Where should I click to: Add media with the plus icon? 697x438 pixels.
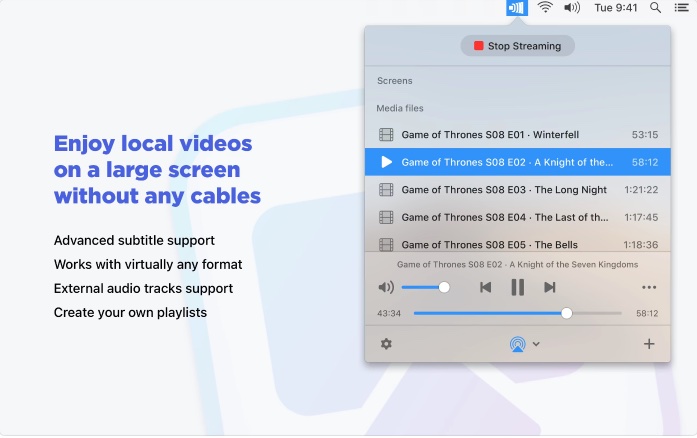(x=649, y=344)
